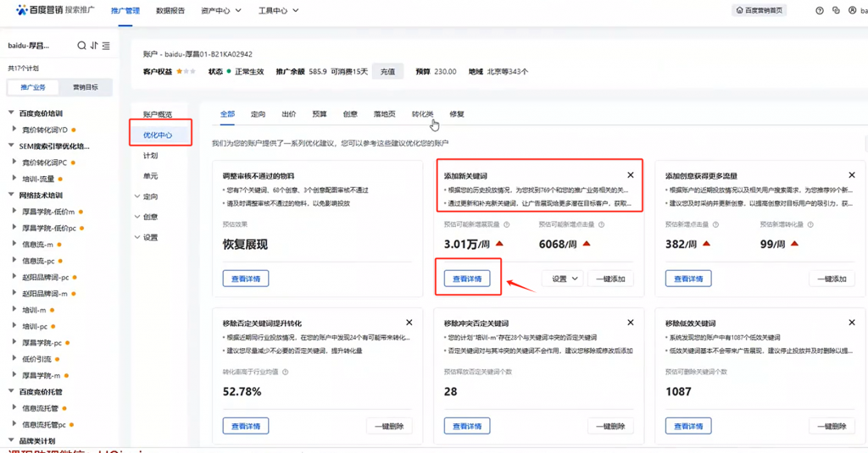This screenshot has height=453, width=868.
Task: Click the 充值 recharge button
Action: [x=387, y=71]
